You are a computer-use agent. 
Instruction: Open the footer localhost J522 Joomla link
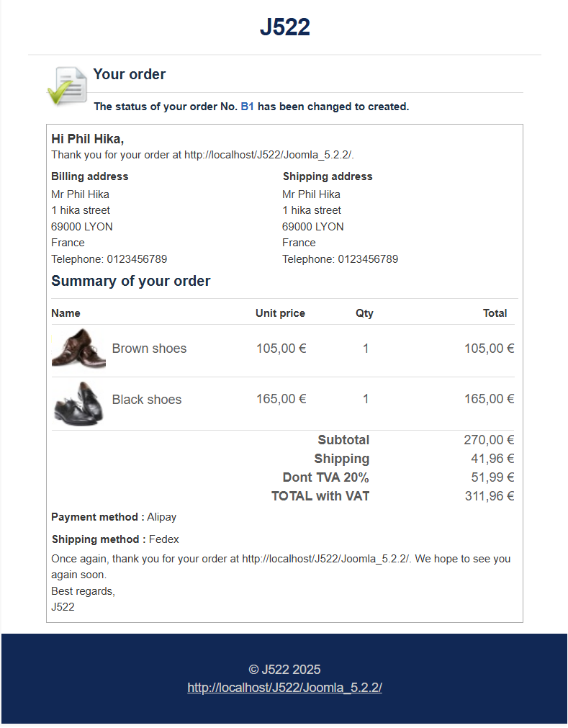[x=284, y=687]
